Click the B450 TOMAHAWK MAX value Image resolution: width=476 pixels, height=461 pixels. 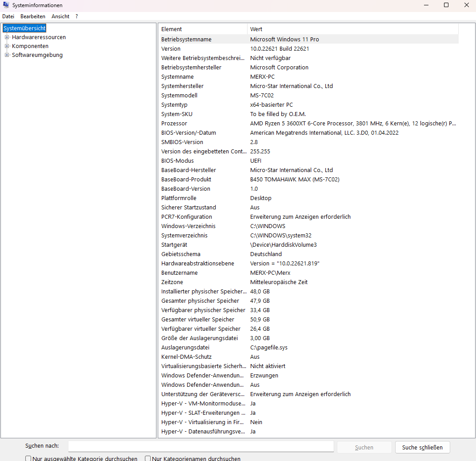tap(295, 180)
